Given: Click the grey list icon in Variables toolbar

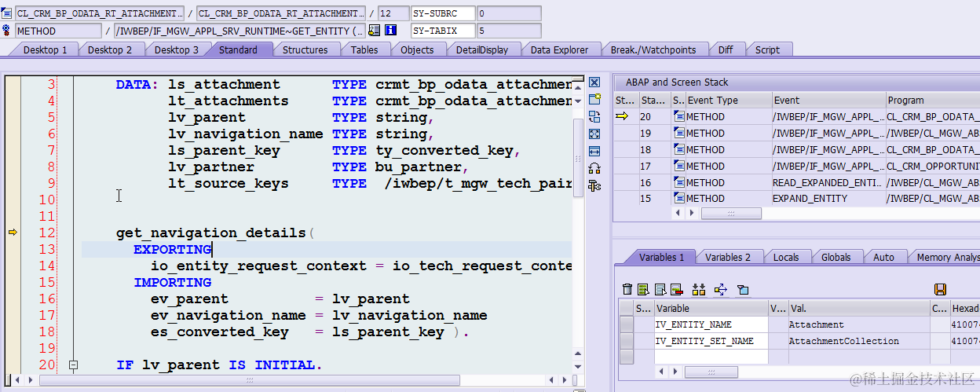Looking at the screenshot, I should pos(660,289).
